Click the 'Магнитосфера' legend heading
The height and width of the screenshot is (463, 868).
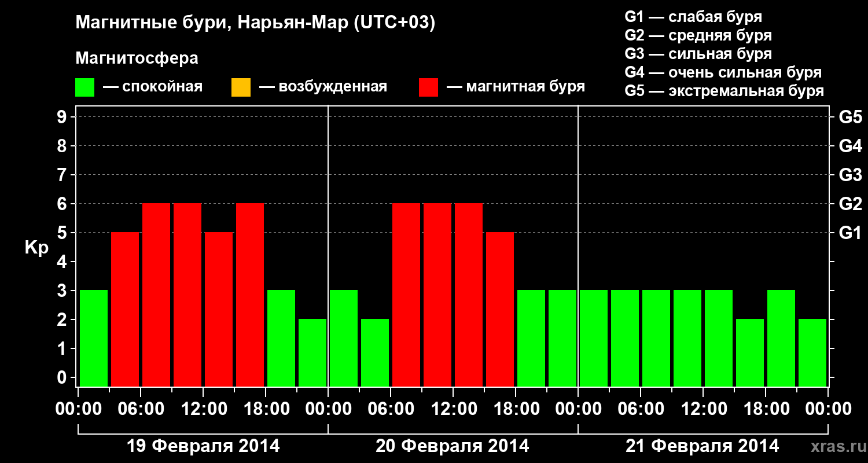tap(137, 58)
